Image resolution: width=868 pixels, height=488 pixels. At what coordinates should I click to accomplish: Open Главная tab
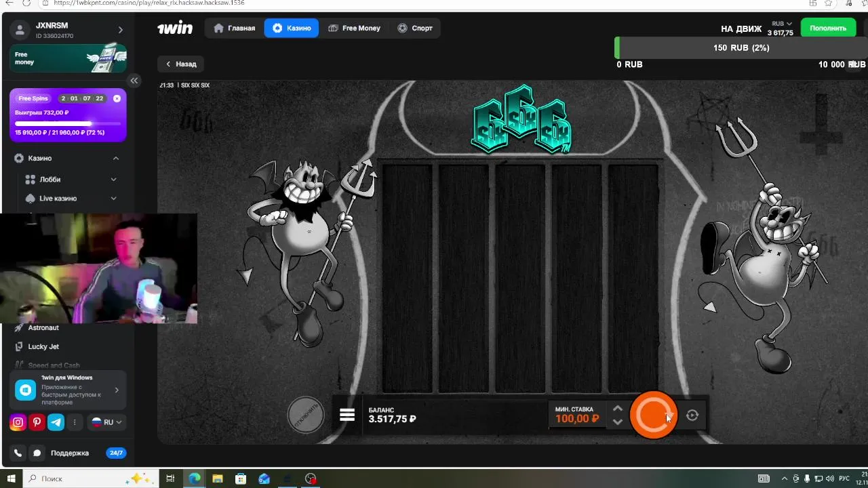pyautogui.click(x=234, y=28)
